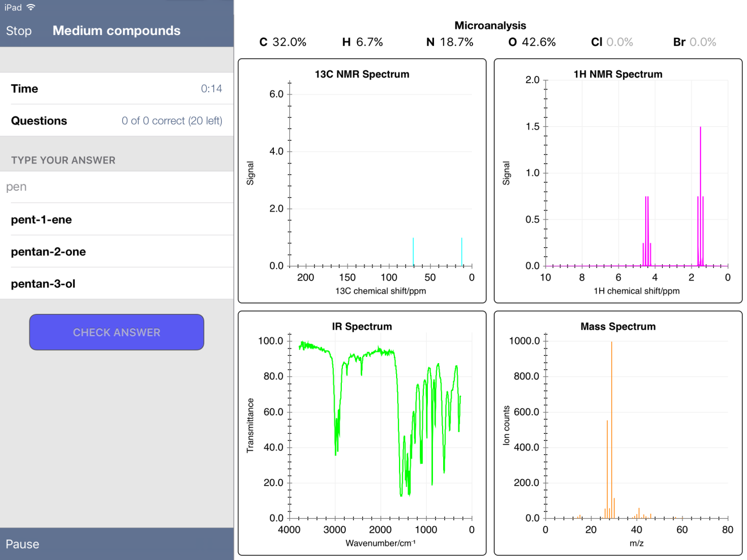Click the tallest orange mass spectrum peak
747x560 pixels.
coord(611,430)
